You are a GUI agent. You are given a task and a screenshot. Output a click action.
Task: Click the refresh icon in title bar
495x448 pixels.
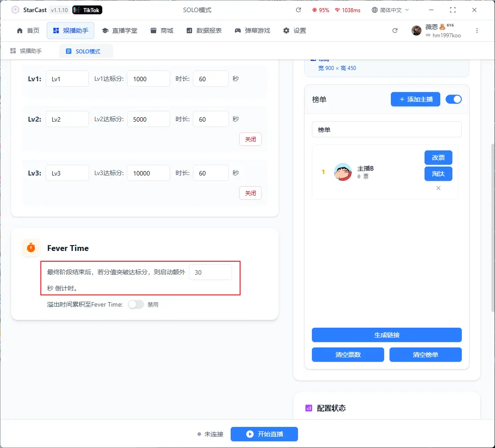(x=298, y=10)
